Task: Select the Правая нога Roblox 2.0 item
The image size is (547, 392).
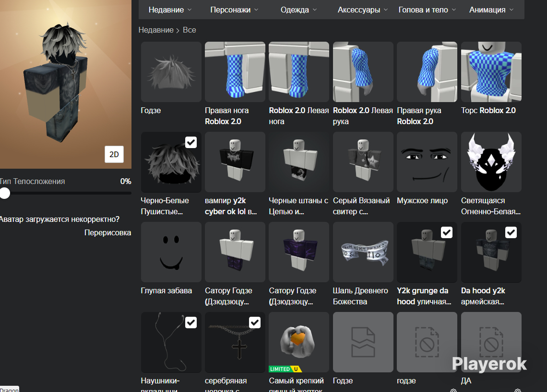Action: tap(235, 72)
